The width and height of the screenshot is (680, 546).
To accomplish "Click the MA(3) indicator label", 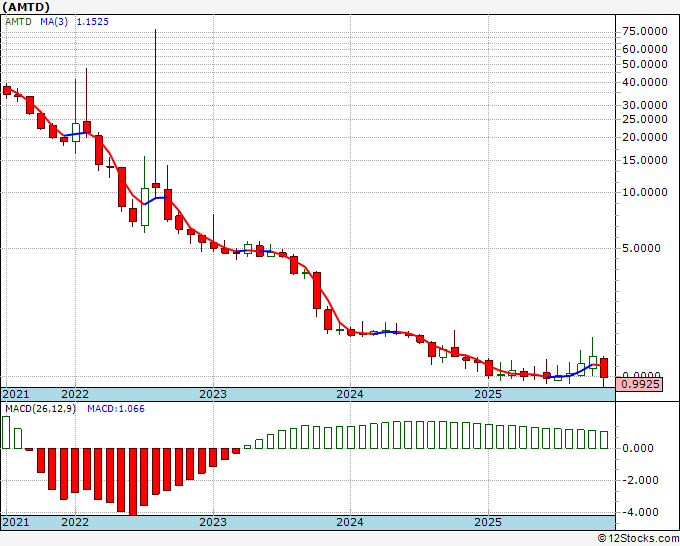I will pos(54,22).
